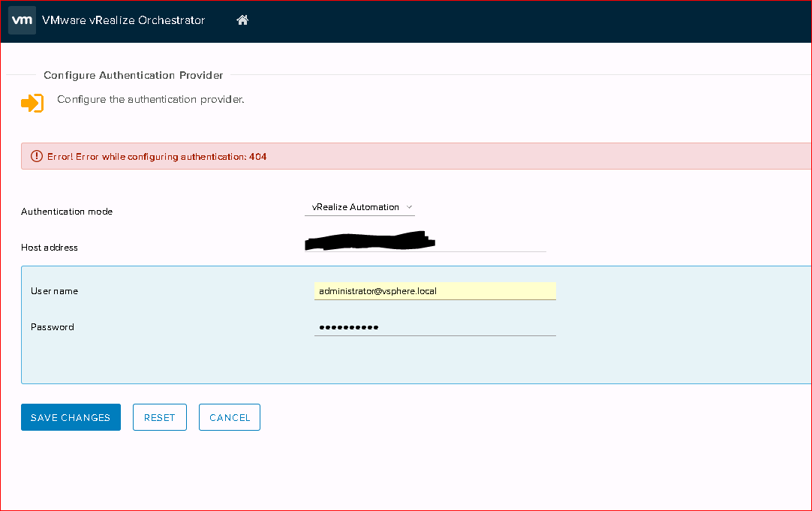The height and width of the screenshot is (511, 812).
Task: Go to home via house icon
Action: click(x=242, y=20)
